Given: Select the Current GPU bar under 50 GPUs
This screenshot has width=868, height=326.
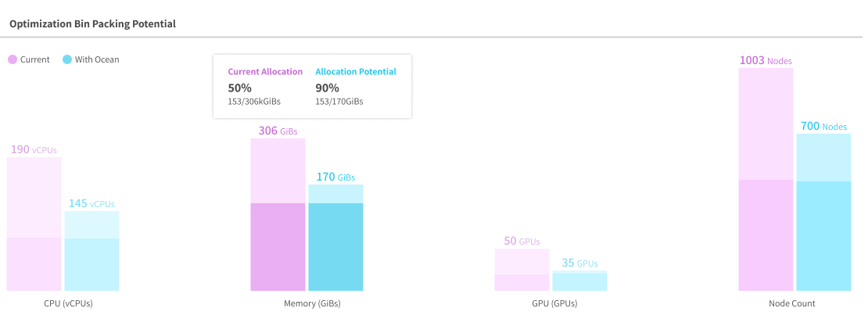Looking at the screenshot, I should [x=522, y=270].
